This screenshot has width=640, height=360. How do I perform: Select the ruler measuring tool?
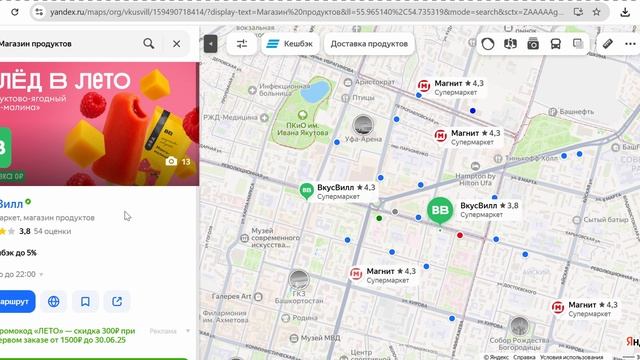coord(608,44)
